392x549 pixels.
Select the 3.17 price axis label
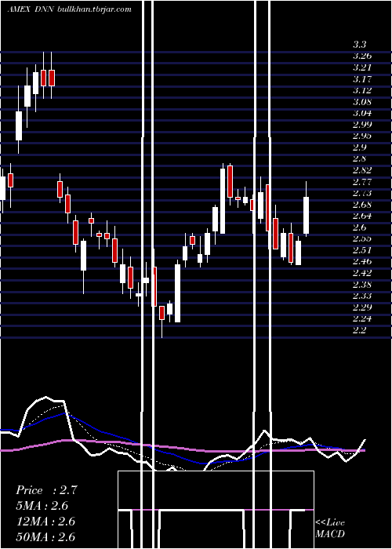pos(362,78)
